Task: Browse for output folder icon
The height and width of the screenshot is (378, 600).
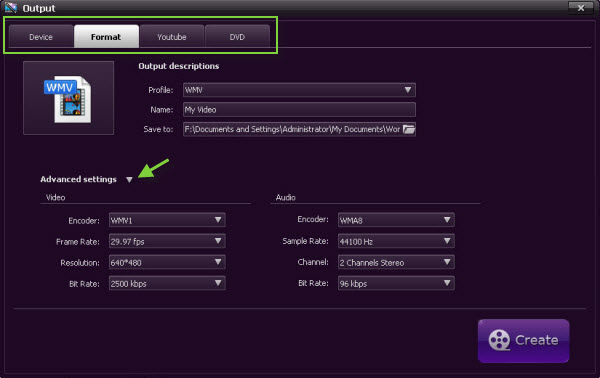Action: (x=409, y=129)
